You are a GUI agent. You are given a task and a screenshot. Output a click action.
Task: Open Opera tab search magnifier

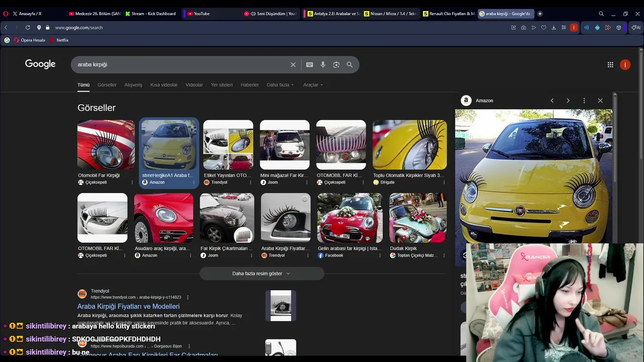point(601,14)
